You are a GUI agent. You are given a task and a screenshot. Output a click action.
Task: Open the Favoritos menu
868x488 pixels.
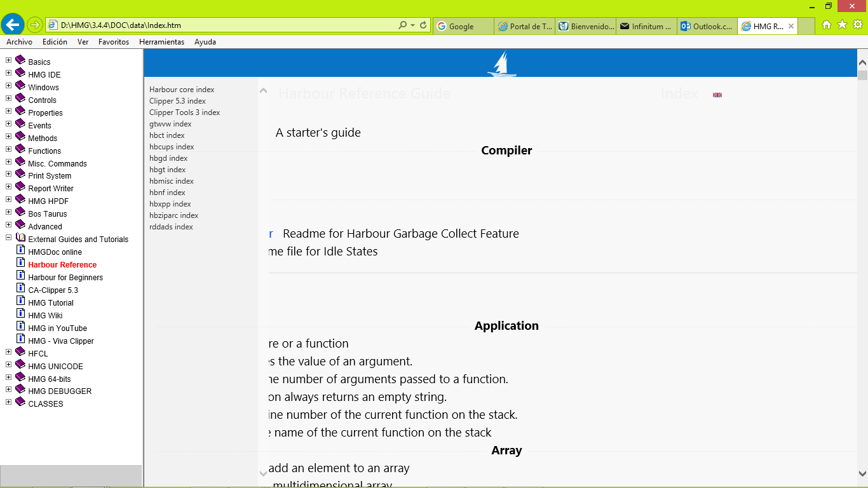click(114, 42)
